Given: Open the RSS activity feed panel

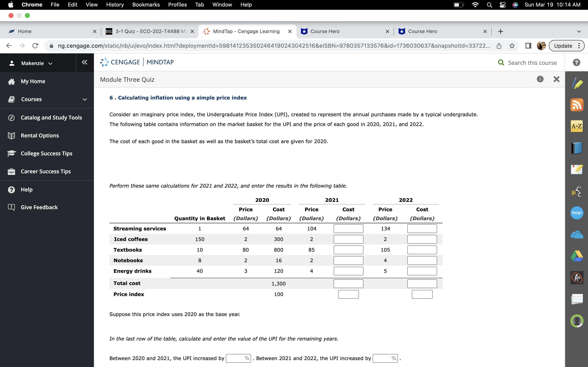Looking at the screenshot, I should [x=577, y=105].
